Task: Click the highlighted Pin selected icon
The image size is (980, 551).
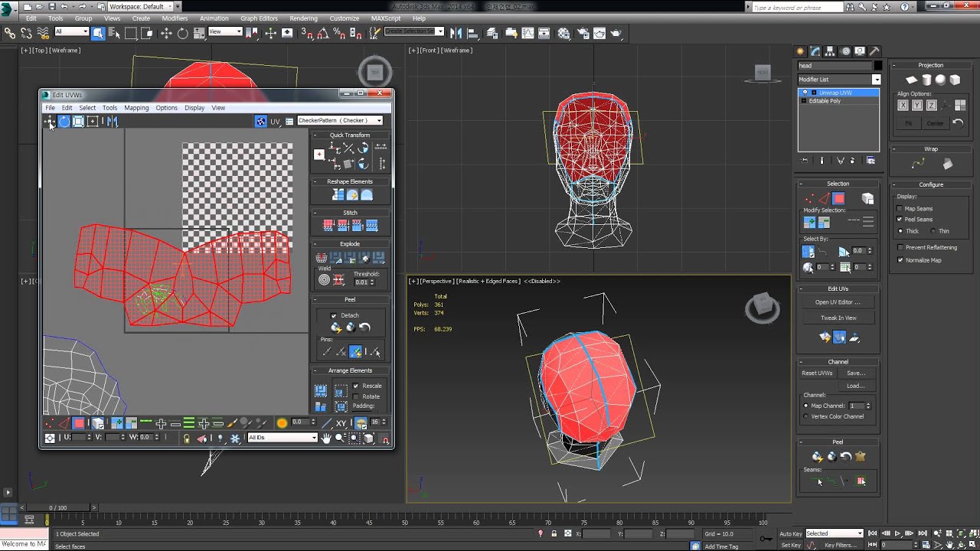Action: [x=355, y=352]
